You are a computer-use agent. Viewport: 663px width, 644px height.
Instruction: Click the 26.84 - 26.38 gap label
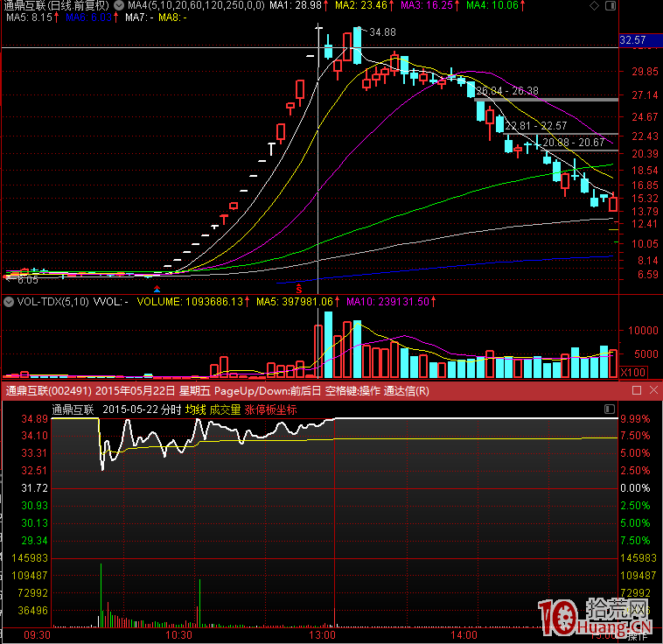tap(507, 91)
